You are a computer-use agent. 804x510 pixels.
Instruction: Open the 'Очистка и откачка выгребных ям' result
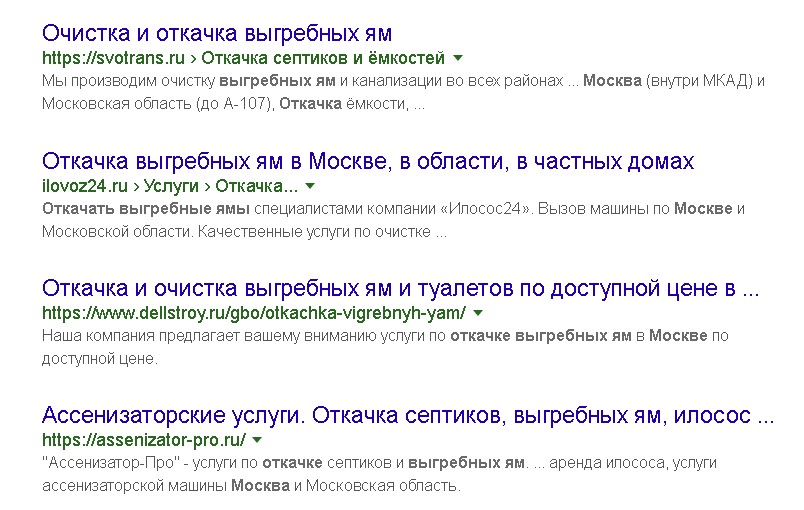[x=217, y=33]
